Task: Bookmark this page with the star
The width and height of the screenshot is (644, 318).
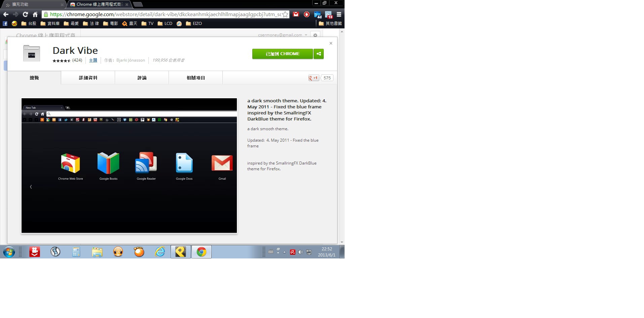Action: click(x=285, y=14)
